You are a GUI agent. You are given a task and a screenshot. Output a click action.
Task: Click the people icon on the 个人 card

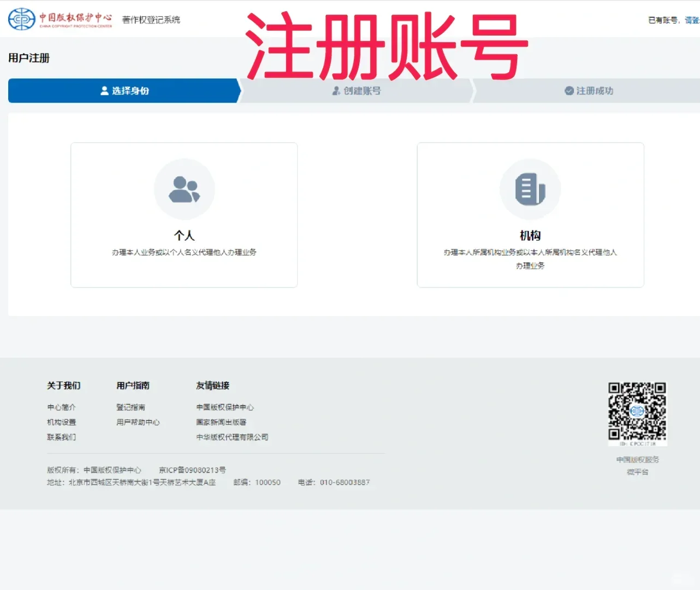point(184,188)
